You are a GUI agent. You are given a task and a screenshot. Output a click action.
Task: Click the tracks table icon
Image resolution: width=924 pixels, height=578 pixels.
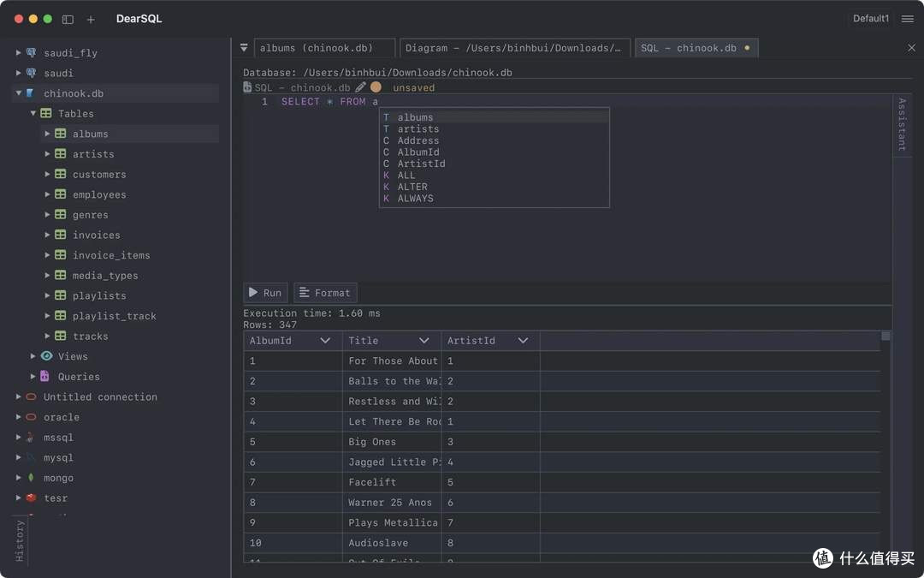[x=60, y=336]
